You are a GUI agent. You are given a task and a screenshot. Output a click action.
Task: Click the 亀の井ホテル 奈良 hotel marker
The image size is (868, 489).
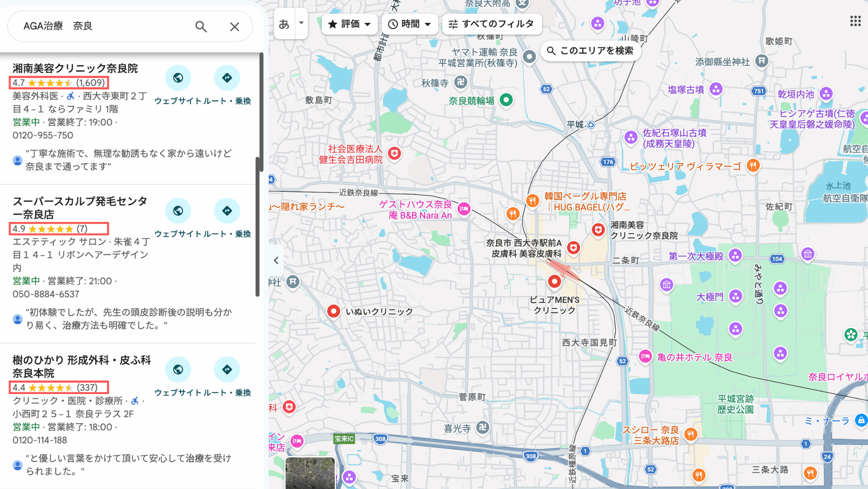point(645,356)
